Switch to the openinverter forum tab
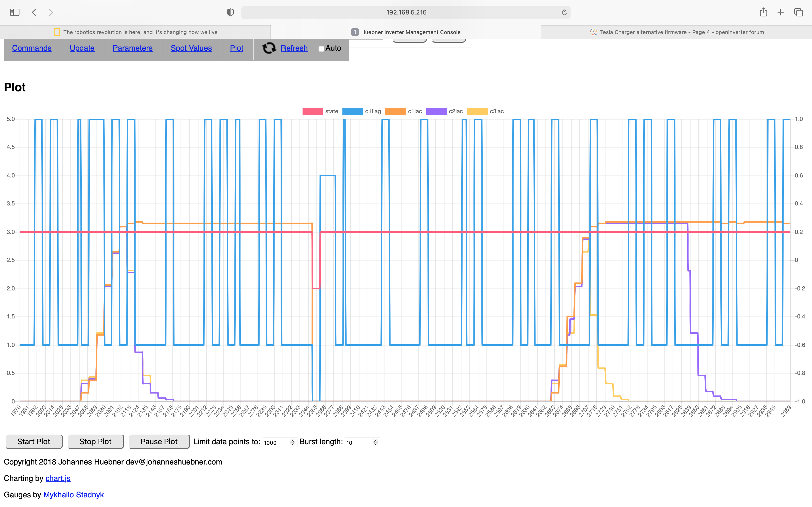This screenshot has height=507, width=812. (676, 32)
